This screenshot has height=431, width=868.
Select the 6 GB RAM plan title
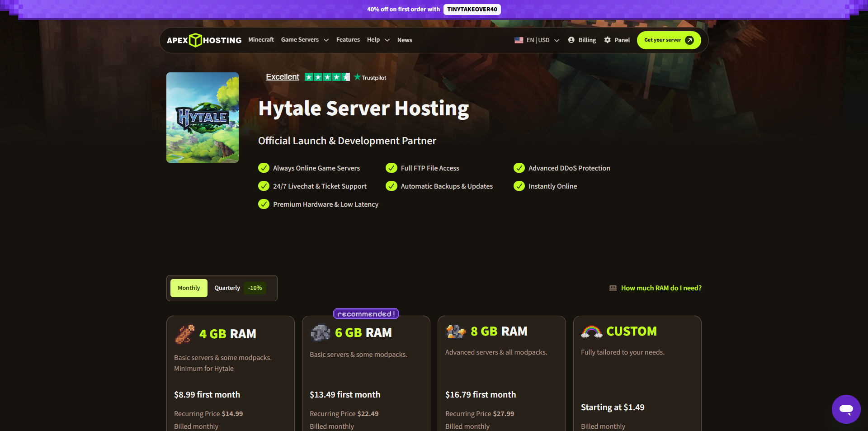coord(363,333)
